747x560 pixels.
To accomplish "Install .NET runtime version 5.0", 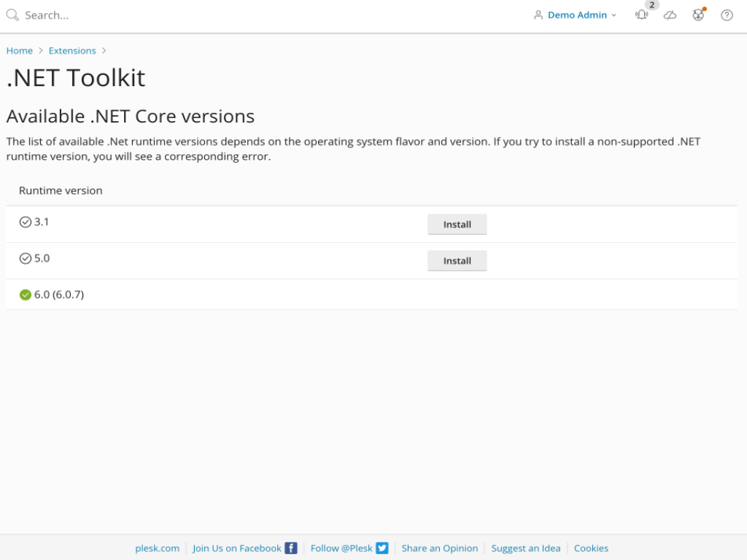I will [x=457, y=261].
